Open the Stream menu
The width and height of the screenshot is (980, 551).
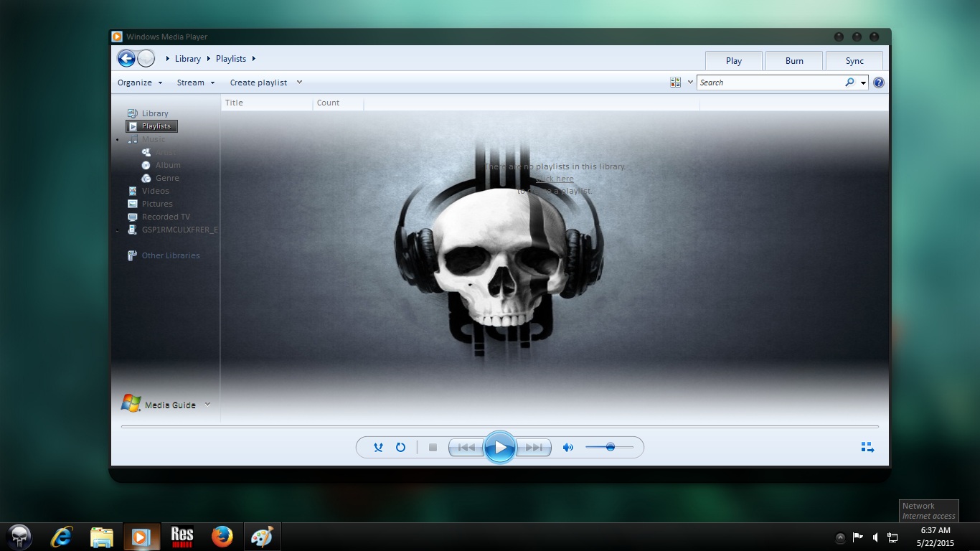(196, 83)
